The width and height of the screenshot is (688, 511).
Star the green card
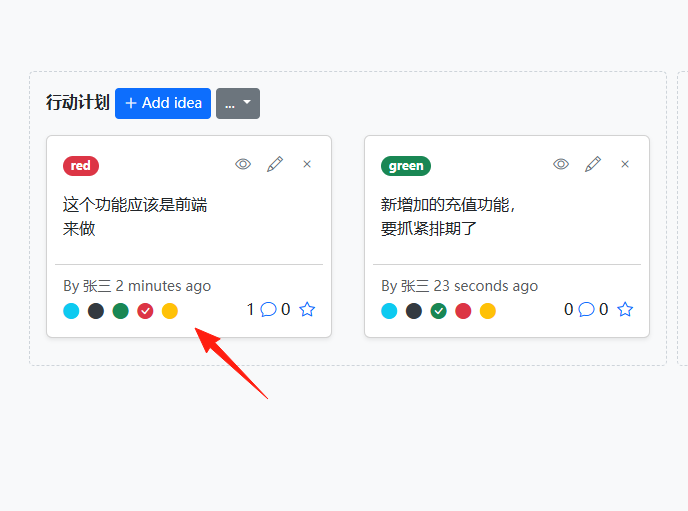point(625,309)
